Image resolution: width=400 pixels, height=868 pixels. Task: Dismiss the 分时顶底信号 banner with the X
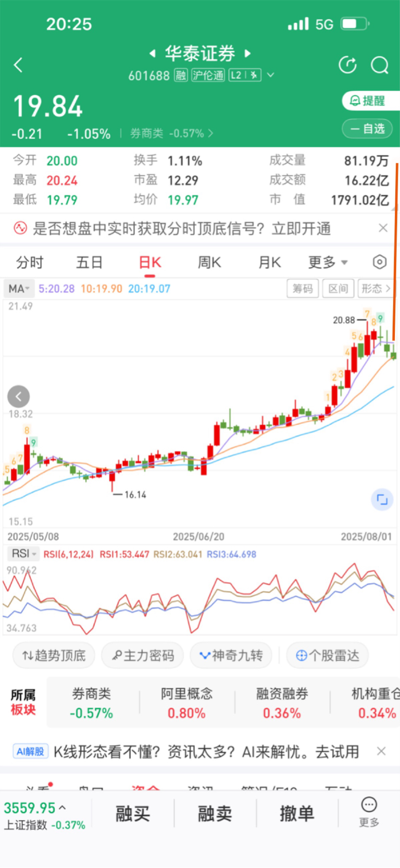[x=383, y=228]
